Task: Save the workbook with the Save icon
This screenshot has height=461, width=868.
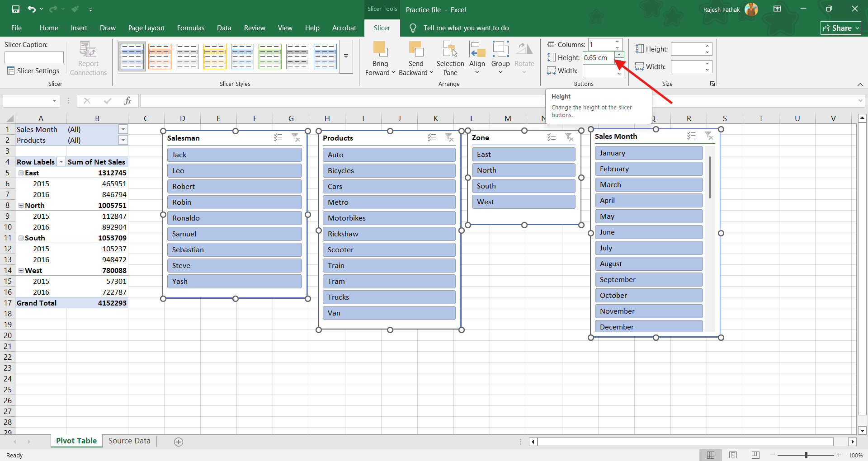Action: [x=16, y=9]
